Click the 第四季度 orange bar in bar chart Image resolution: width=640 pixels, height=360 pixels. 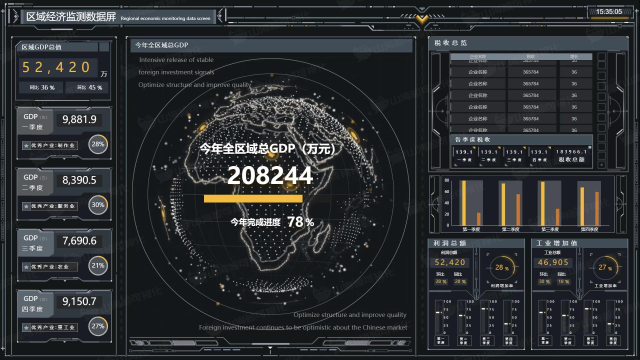[x=597, y=209]
